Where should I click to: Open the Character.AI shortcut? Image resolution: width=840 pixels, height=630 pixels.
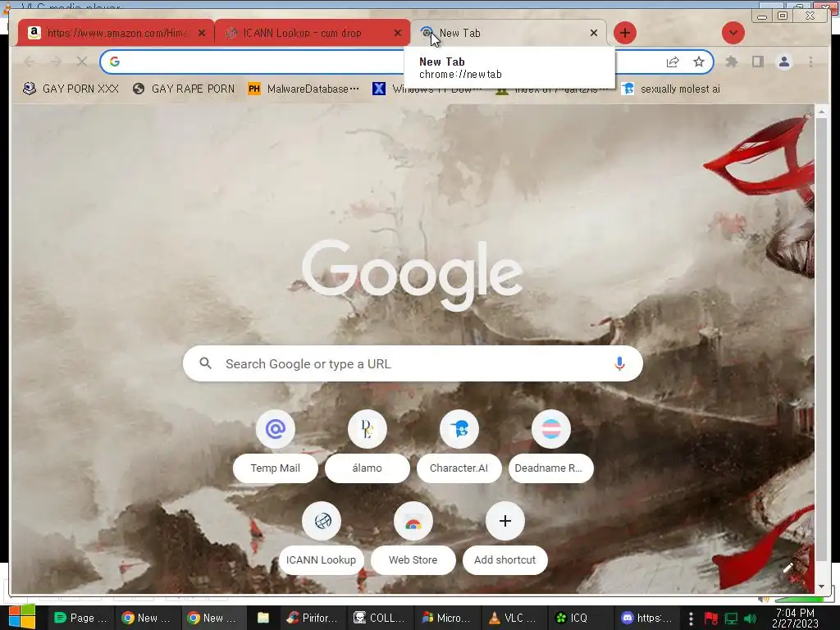(459, 446)
